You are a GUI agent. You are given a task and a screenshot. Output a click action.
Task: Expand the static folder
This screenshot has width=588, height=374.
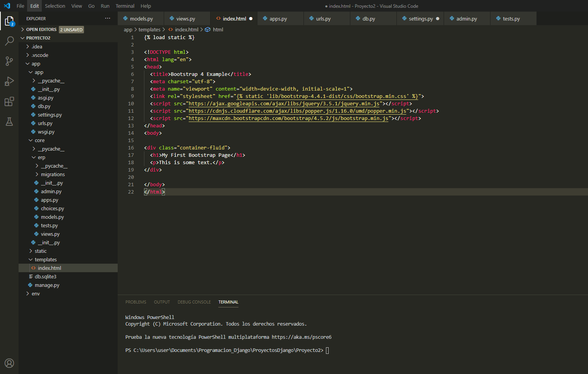[x=68, y=251]
